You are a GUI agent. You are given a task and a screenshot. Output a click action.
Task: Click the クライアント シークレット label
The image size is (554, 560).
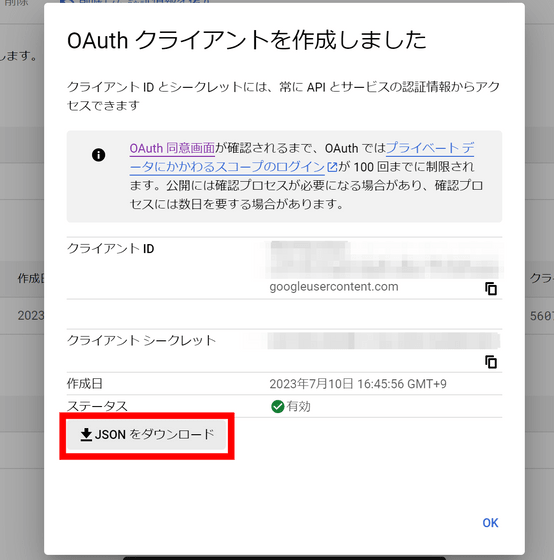[x=141, y=340]
